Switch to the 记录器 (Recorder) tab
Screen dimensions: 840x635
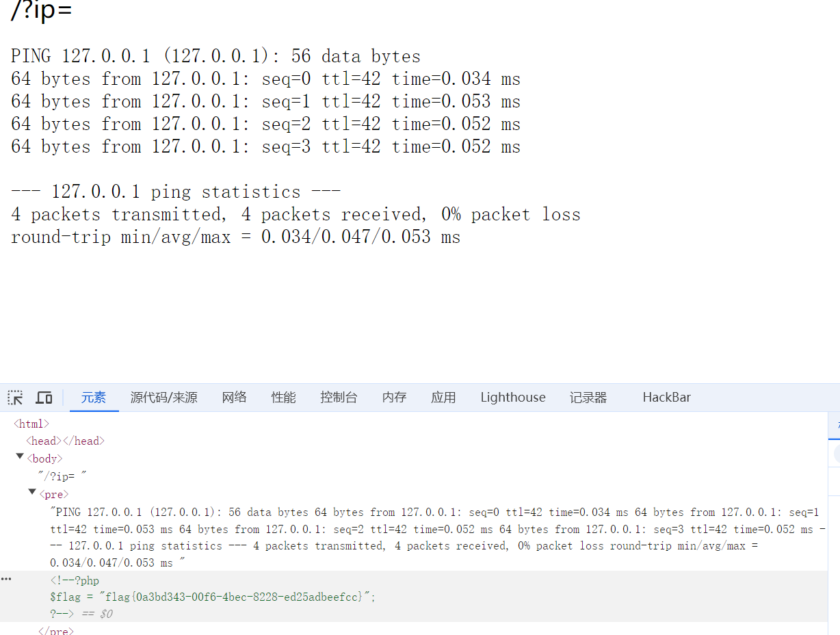tap(588, 398)
